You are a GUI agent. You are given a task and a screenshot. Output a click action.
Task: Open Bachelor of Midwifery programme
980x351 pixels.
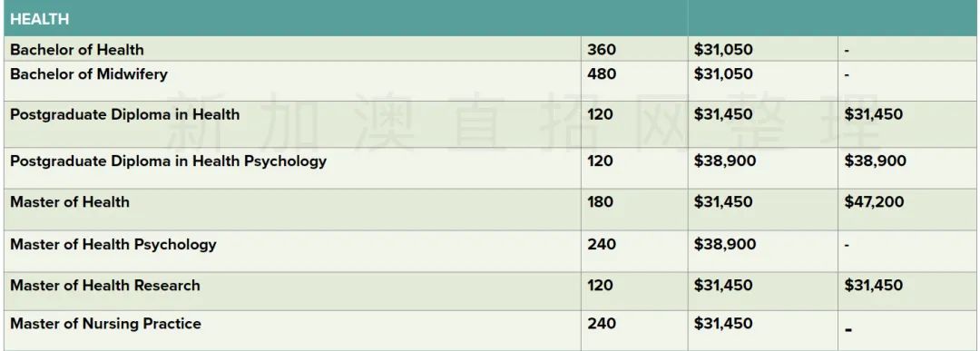pyautogui.click(x=89, y=74)
